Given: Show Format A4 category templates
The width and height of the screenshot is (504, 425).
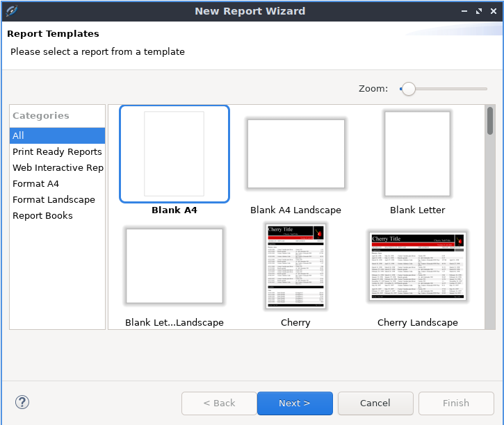Looking at the screenshot, I should pos(57,183).
